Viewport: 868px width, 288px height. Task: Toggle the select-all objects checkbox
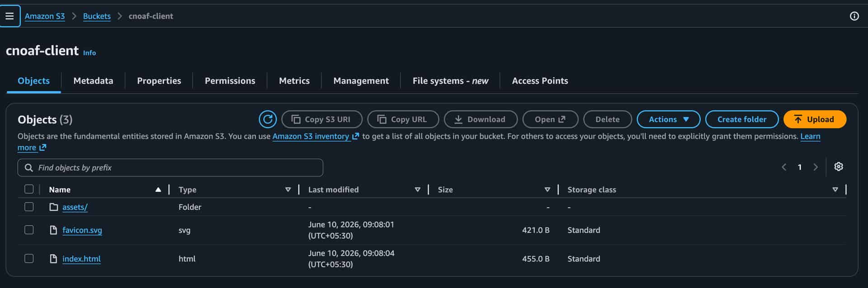29,189
